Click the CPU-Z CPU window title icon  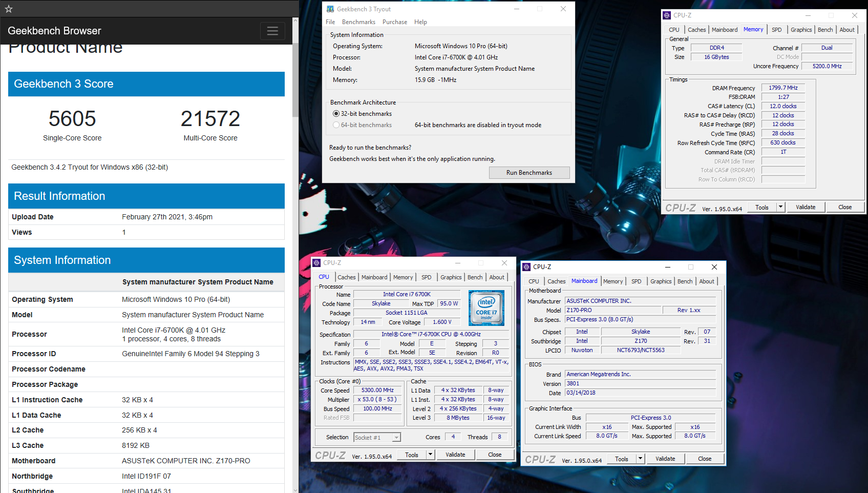point(316,263)
